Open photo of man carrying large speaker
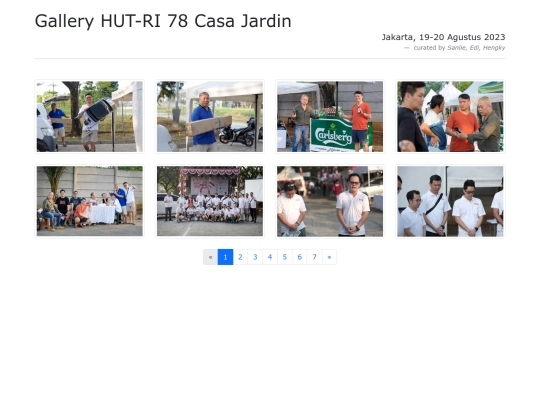540x405 pixels. pos(90,116)
